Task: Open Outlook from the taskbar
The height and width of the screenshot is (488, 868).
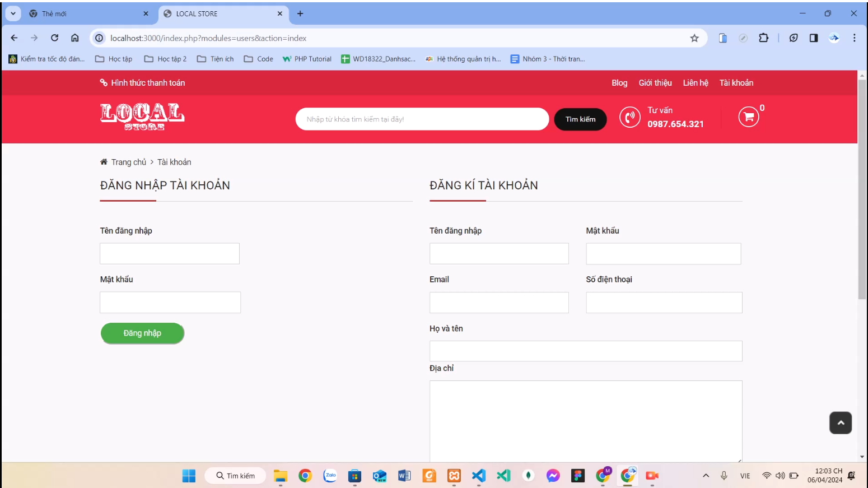Action: [380, 476]
